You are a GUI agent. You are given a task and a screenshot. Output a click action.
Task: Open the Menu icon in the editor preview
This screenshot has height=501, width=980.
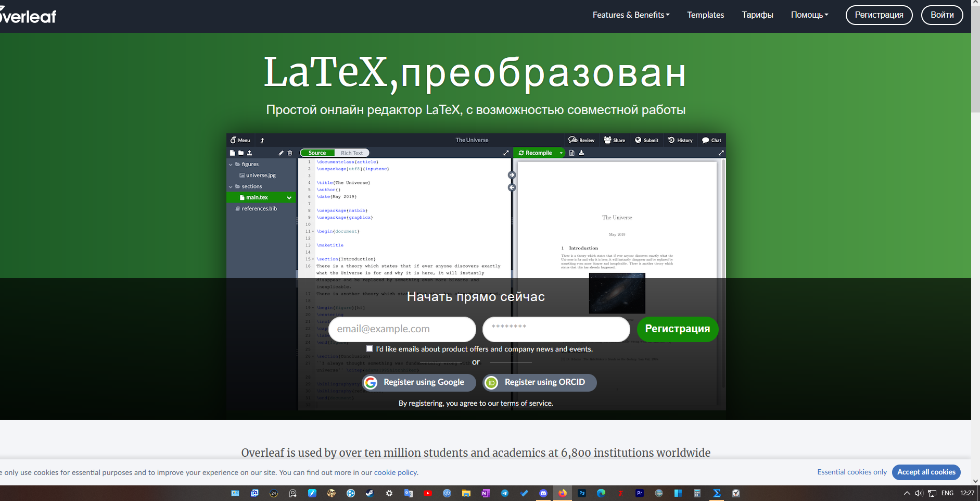[x=240, y=140]
